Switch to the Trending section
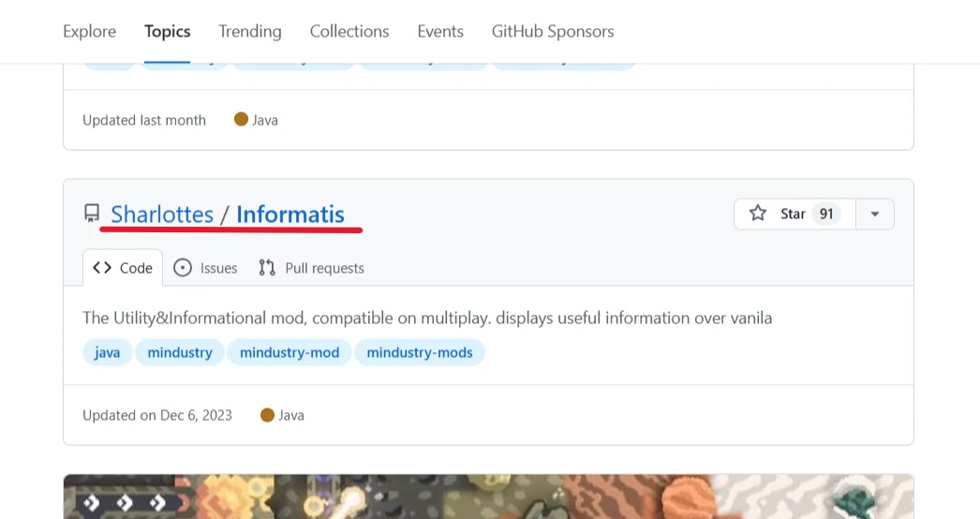Viewport: 980px width, 519px height. pyautogui.click(x=250, y=31)
